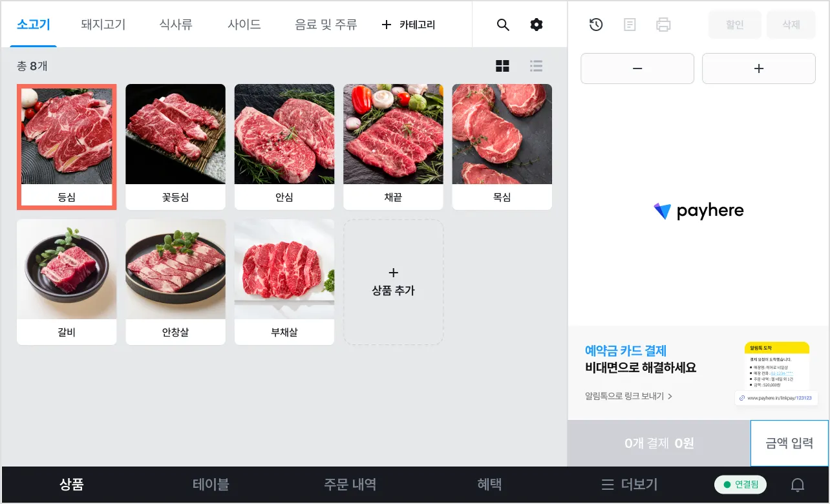The image size is (830, 504).
Task: Open the notification bell
Action: coord(798,485)
